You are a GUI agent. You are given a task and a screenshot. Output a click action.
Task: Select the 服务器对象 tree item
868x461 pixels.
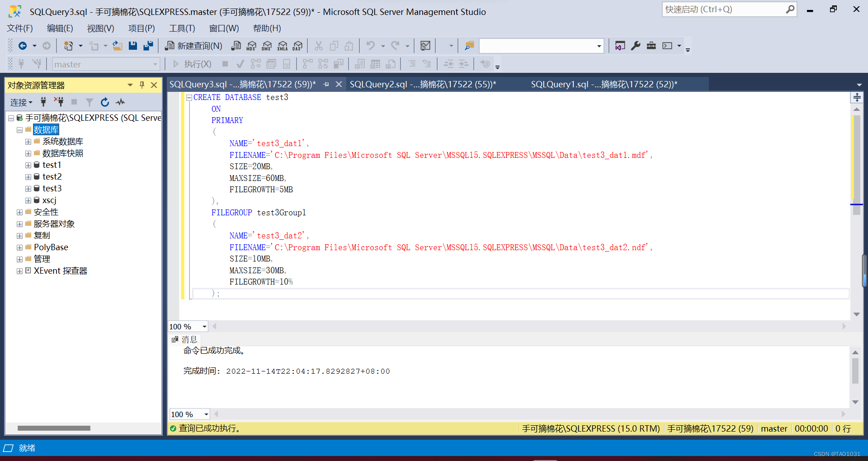coord(54,224)
